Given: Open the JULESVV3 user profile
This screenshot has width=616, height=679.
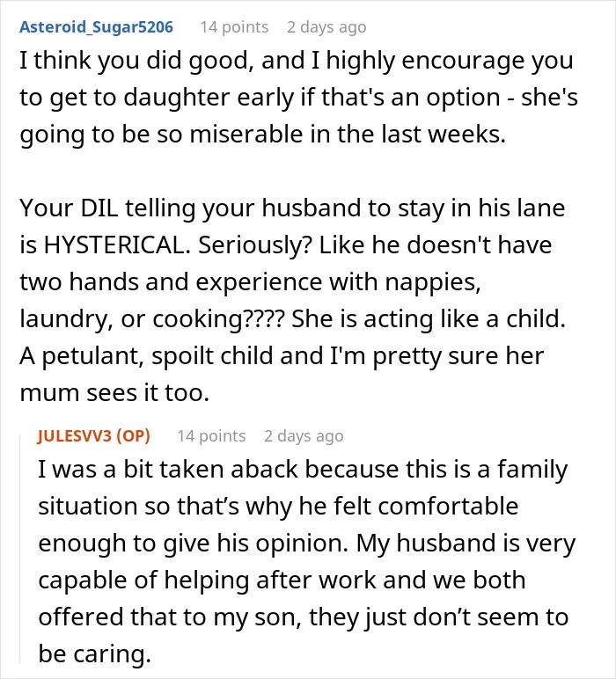Looking at the screenshot, I should [75, 435].
